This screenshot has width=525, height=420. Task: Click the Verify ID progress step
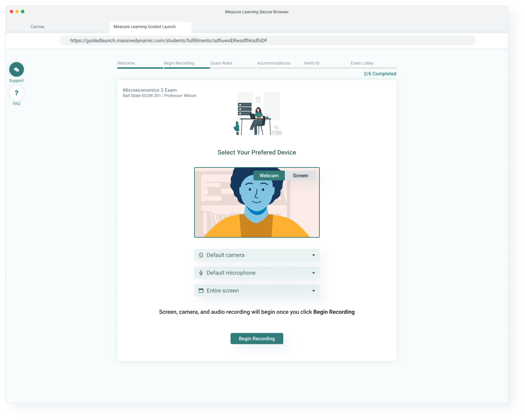311,63
